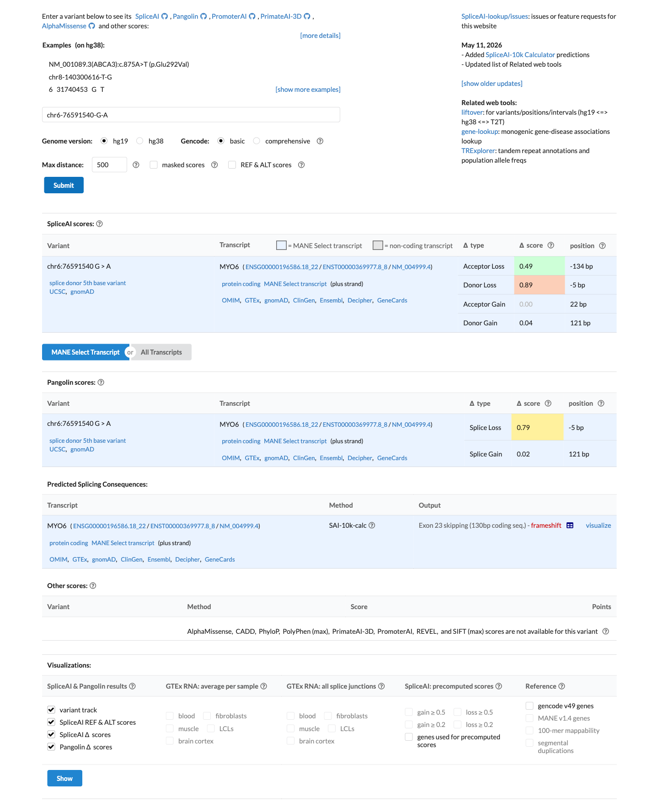Open the TRExplorer link
Image resolution: width=658 pixels, height=812 pixels.
tap(478, 151)
